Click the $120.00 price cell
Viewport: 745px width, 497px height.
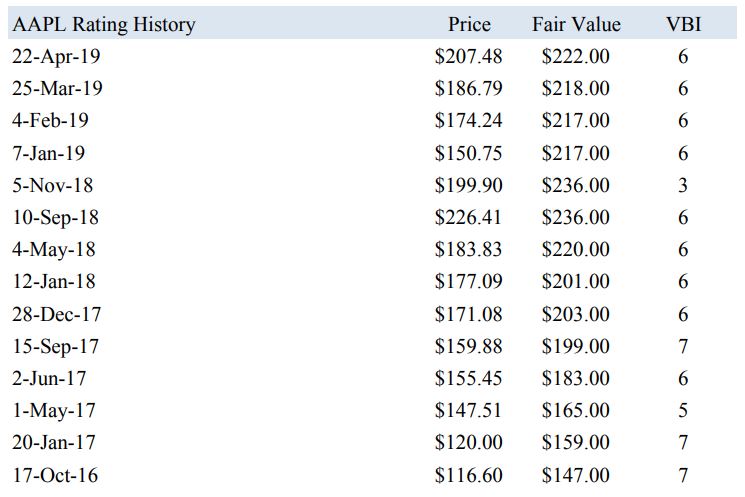click(x=469, y=442)
